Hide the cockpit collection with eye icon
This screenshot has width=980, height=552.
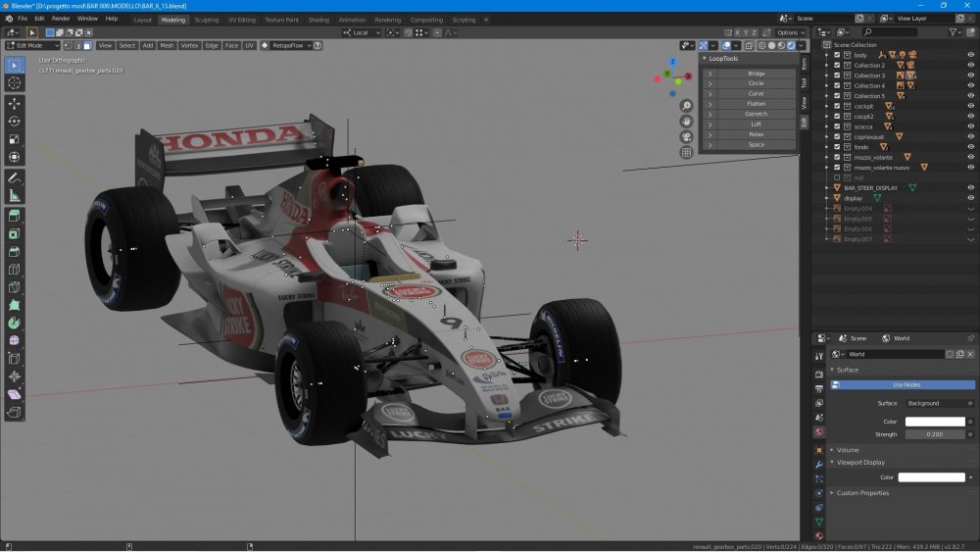click(970, 106)
